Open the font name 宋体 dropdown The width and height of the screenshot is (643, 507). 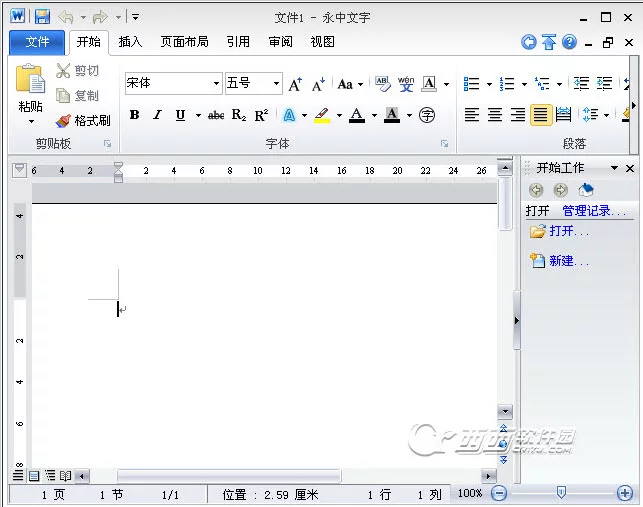(216, 84)
